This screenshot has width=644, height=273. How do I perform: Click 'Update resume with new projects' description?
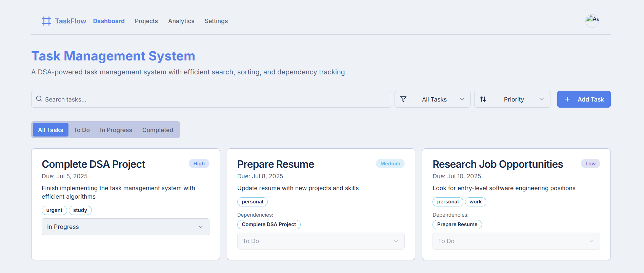298,188
